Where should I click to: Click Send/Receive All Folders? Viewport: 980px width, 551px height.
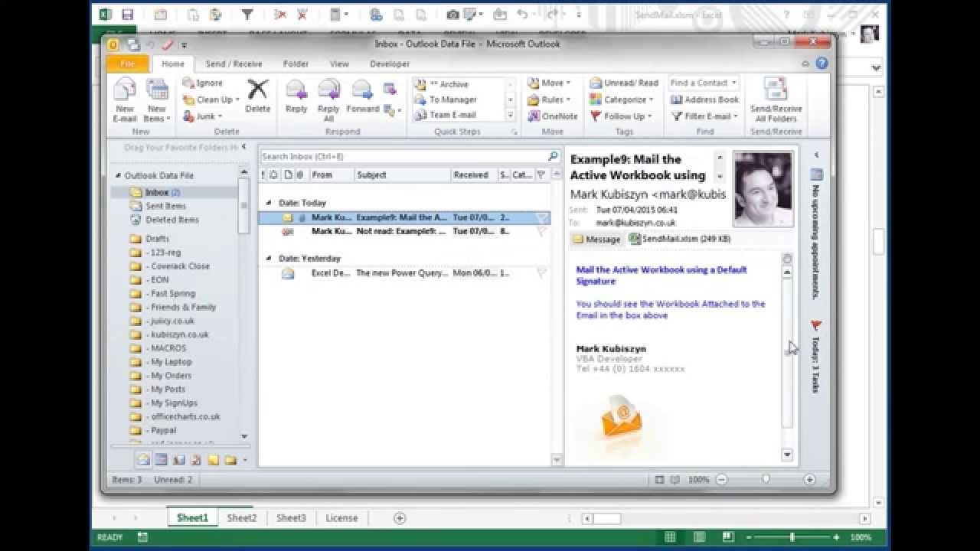coord(776,100)
